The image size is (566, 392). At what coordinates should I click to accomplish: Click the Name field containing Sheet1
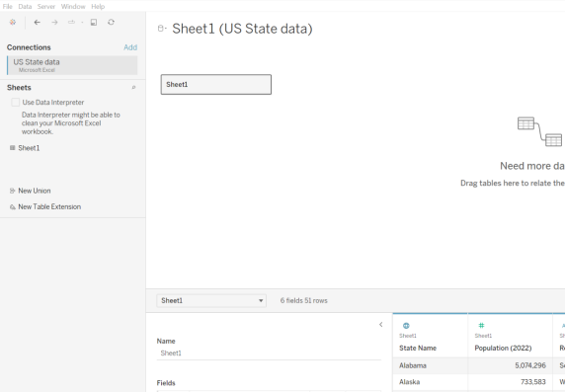tap(269, 353)
